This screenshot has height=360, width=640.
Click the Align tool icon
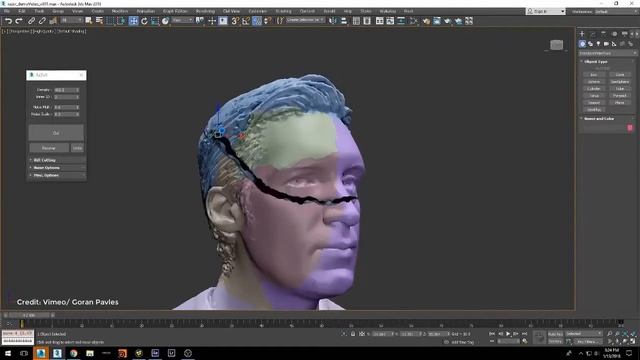344,21
